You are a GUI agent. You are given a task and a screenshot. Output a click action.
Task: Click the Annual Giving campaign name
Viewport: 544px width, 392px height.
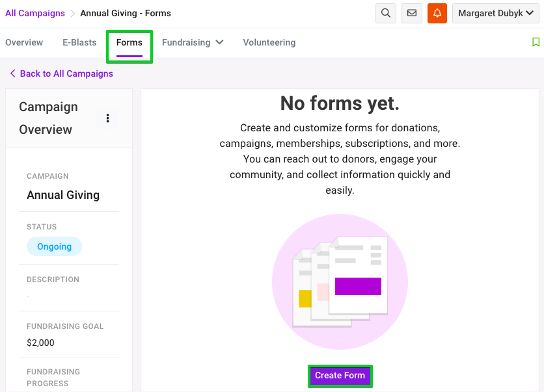point(63,195)
